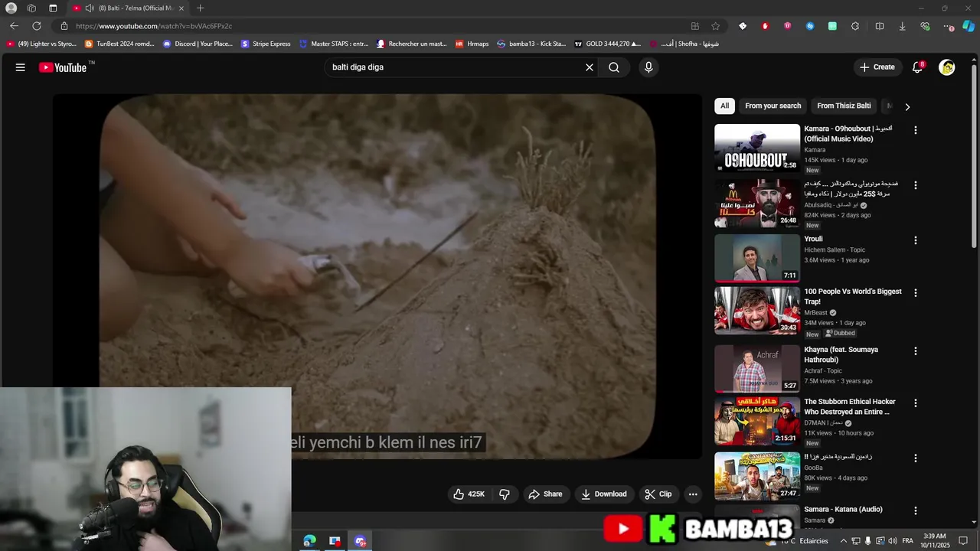The width and height of the screenshot is (980, 551).
Task: Open the Edge icon in taskbar
Action: [x=309, y=541]
